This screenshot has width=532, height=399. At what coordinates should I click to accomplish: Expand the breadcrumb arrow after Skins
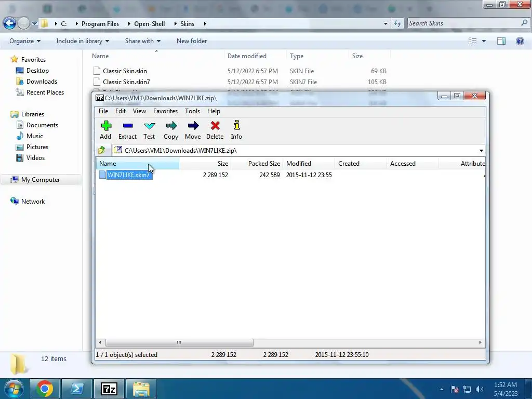(205, 24)
